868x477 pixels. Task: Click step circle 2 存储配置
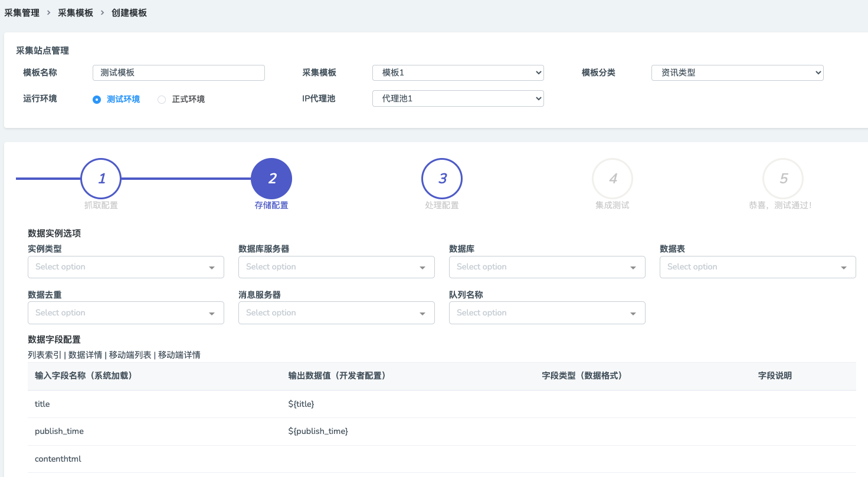pyautogui.click(x=271, y=178)
